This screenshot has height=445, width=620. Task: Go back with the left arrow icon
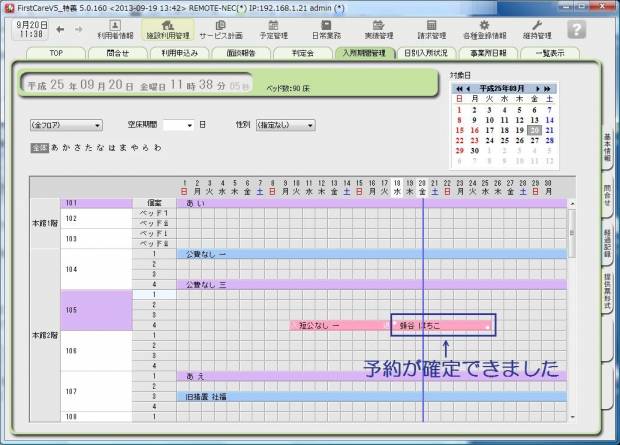tap(61, 29)
